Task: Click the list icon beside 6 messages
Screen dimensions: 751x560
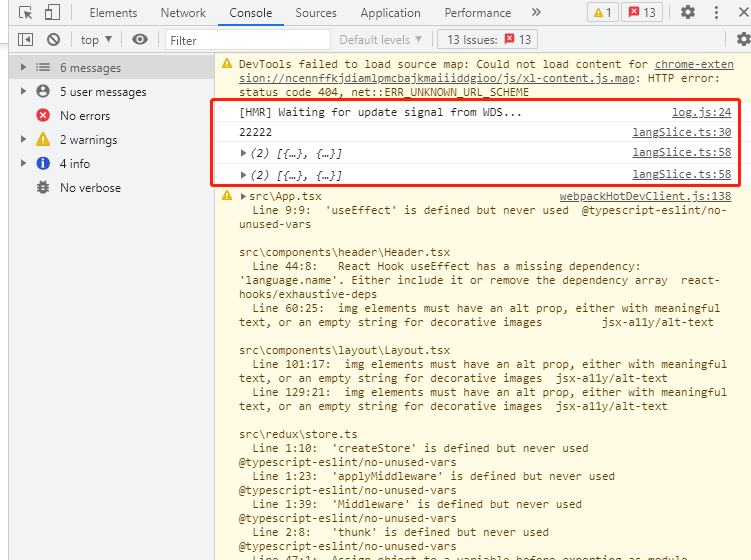Action: pos(43,67)
